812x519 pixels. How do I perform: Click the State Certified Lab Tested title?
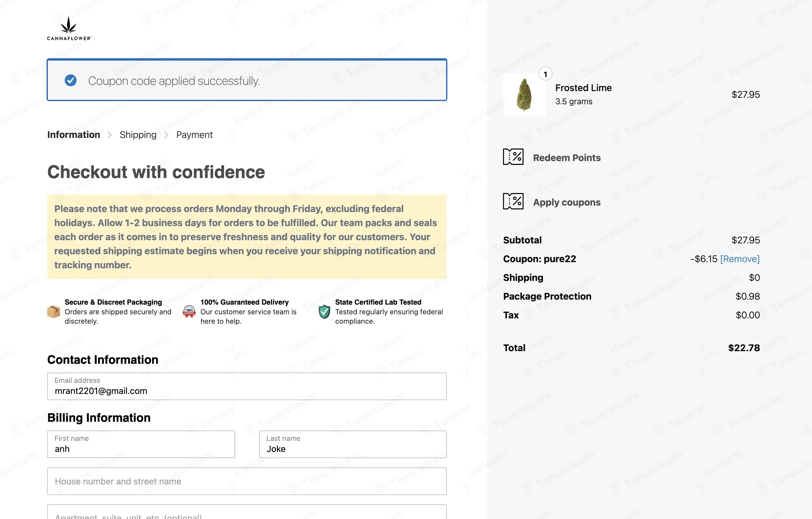(378, 302)
